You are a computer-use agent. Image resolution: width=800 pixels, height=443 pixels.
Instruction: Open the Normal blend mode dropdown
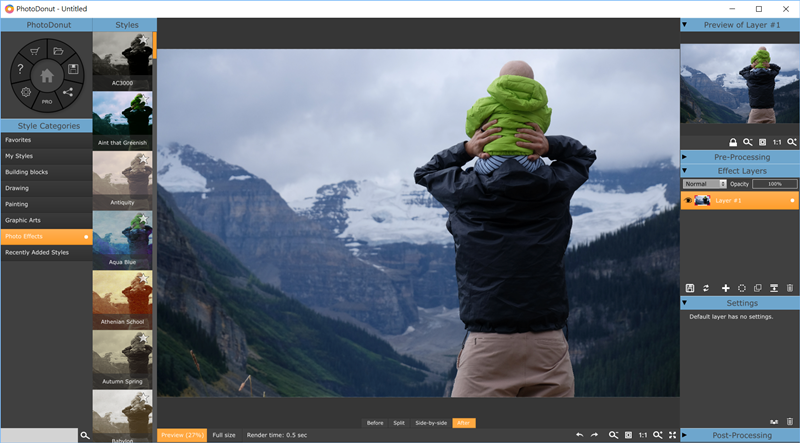(x=704, y=184)
